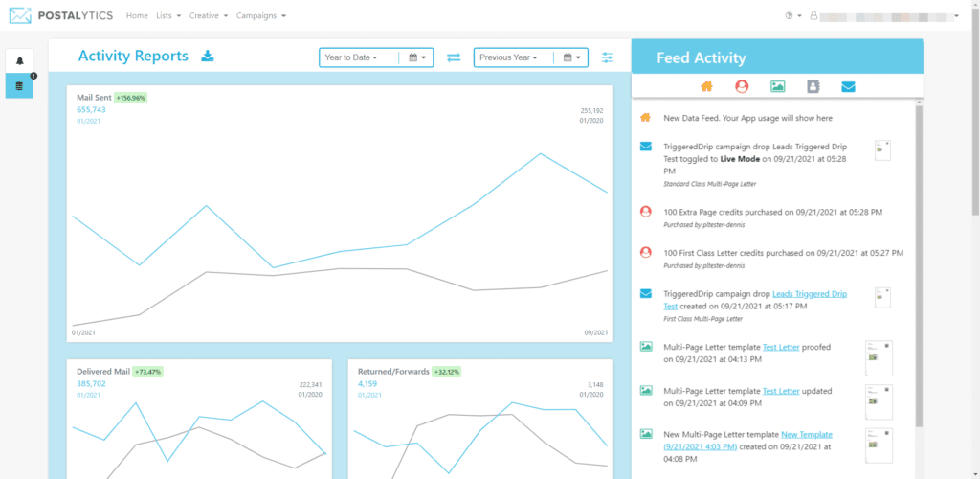Download the Activity Reports data

(x=208, y=57)
